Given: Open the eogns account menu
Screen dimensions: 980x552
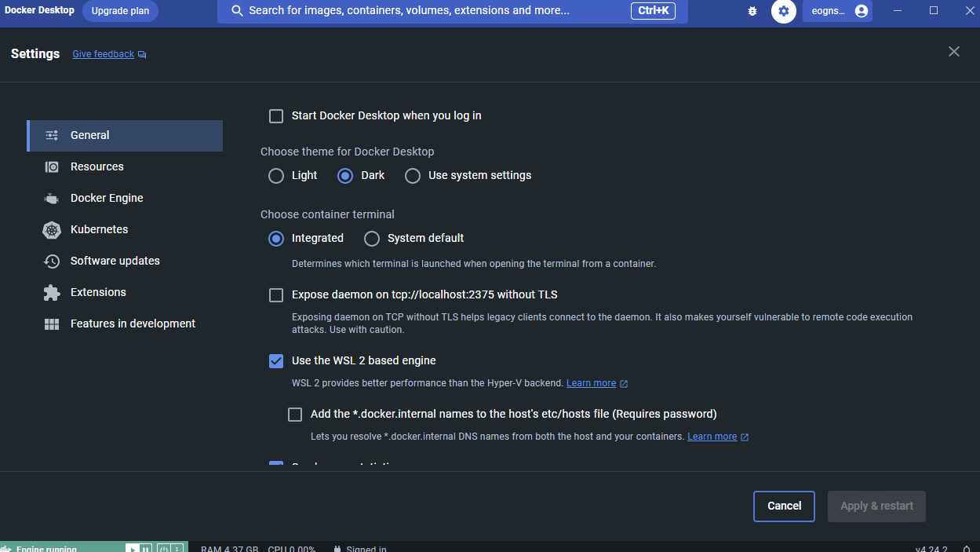Looking at the screenshot, I should pos(837,11).
